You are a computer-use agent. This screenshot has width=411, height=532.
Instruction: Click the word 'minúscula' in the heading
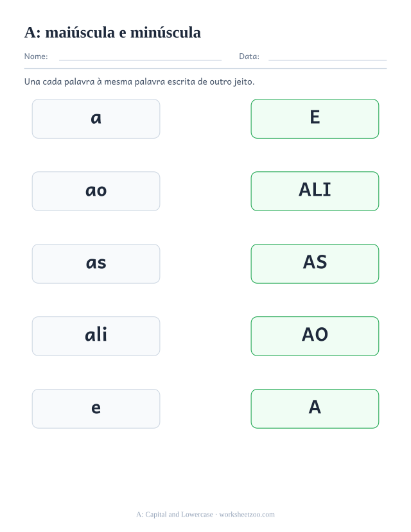tap(166, 33)
